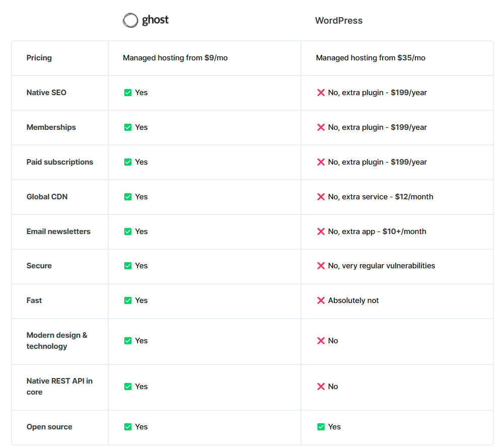This screenshot has height=448, width=504.
Task: Select the WordPress column heading
Action: tap(339, 21)
